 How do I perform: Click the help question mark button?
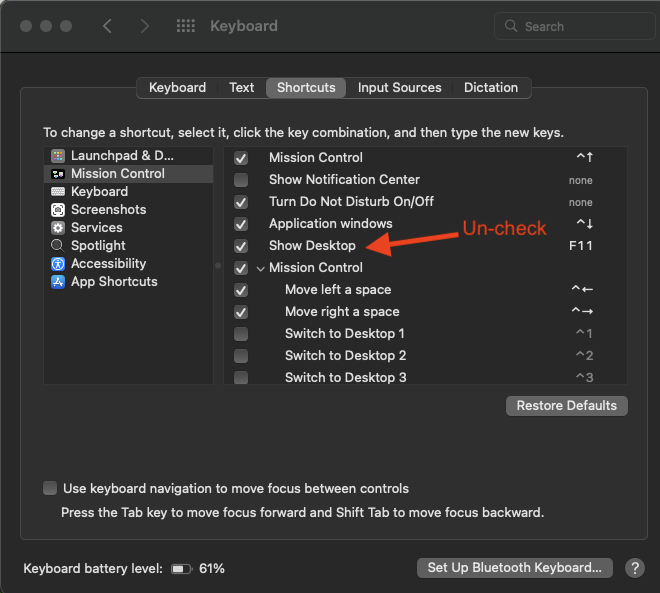click(x=634, y=568)
